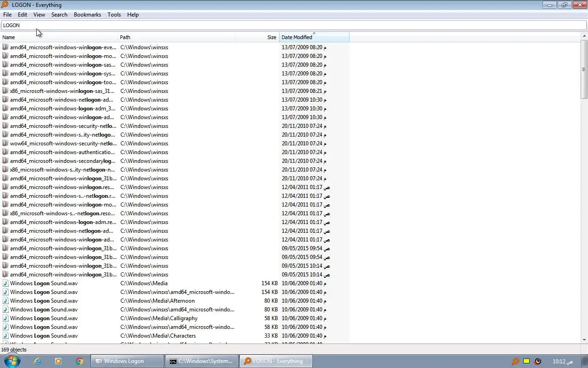Click folder icon of winlogon-sas... amd64 row
Image resolution: width=588 pixels, height=368 pixels.
6,64
